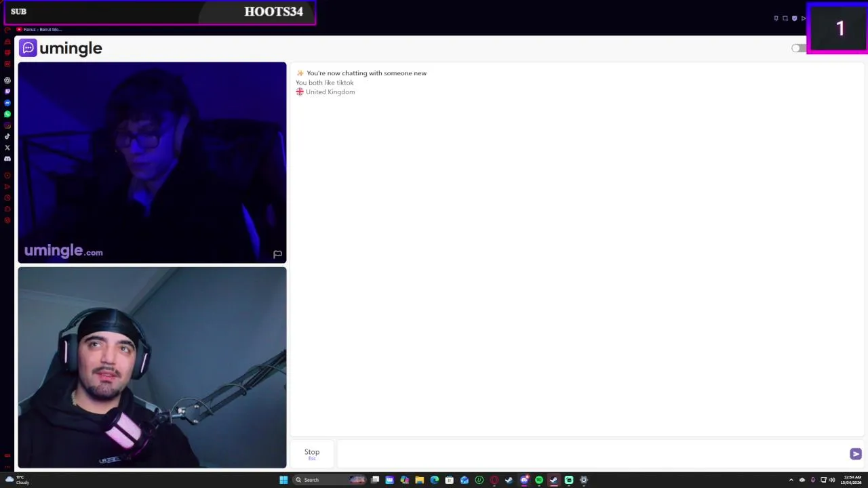Open Twitch in the browser sidebar
Screen dimensions: 868x488
(x=7, y=91)
